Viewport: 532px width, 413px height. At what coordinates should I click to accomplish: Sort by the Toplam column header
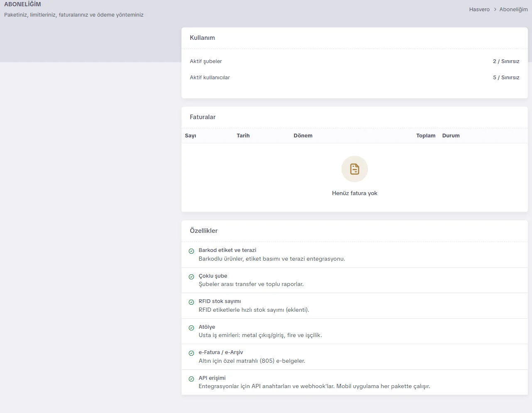(x=426, y=136)
